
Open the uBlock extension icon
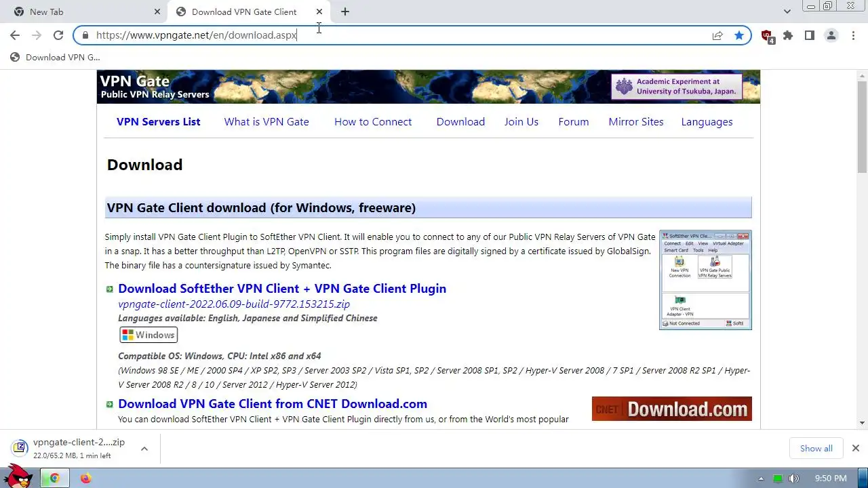767,36
